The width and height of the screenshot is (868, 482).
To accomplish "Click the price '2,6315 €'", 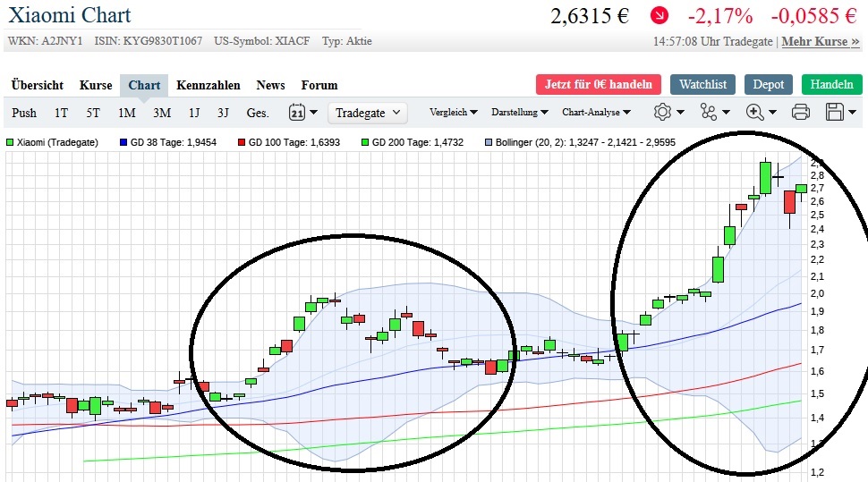I will pos(590,16).
